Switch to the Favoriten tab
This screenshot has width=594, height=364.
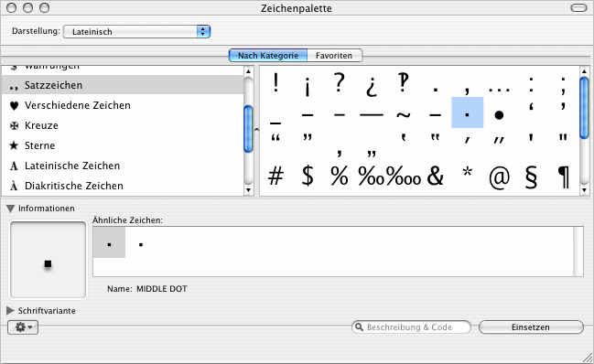click(334, 56)
